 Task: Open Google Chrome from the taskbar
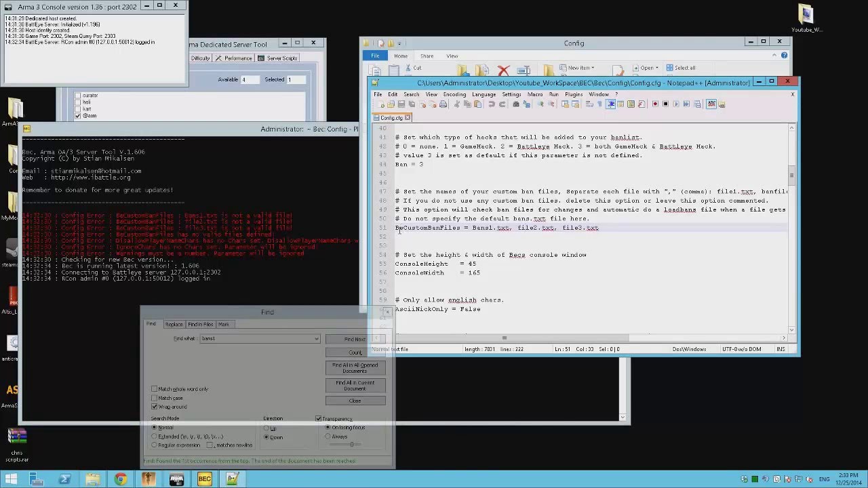(x=120, y=479)
